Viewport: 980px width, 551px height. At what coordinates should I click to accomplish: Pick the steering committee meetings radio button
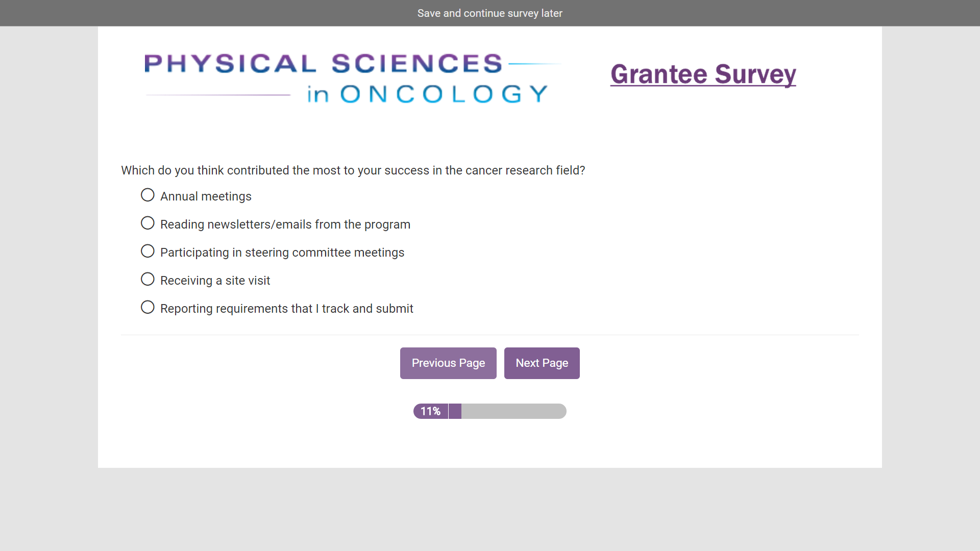(x=148, y=252)
